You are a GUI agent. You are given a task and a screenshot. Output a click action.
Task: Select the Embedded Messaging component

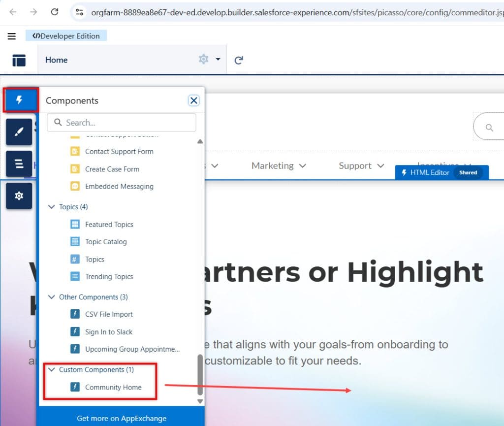pos(119,187)
